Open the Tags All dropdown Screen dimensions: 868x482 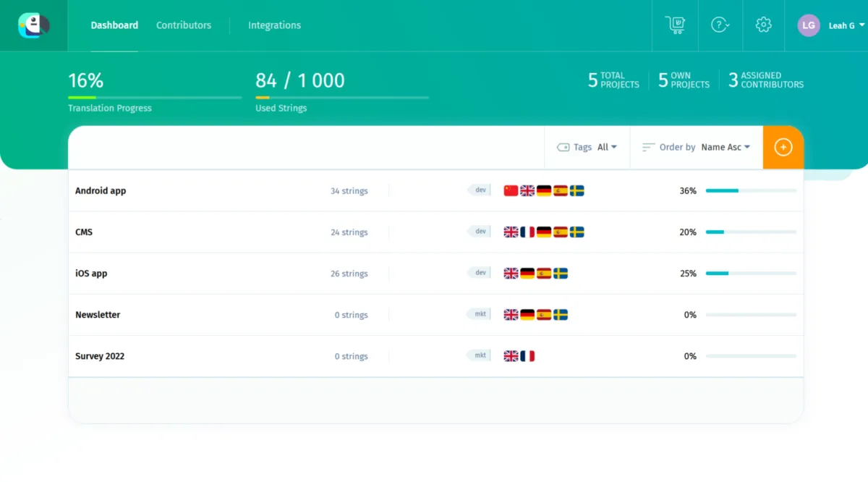click(607, 147)
